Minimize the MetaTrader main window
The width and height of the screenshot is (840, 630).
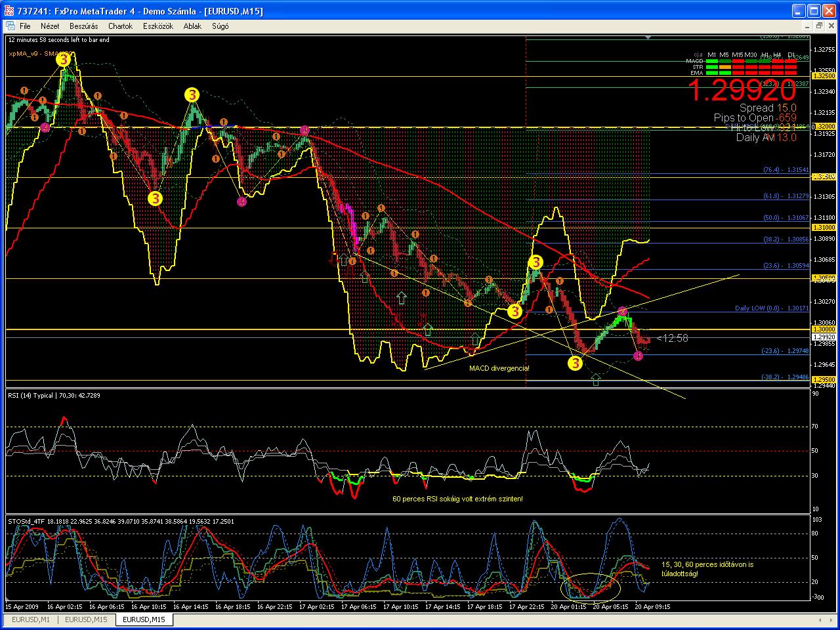[798, 10]
